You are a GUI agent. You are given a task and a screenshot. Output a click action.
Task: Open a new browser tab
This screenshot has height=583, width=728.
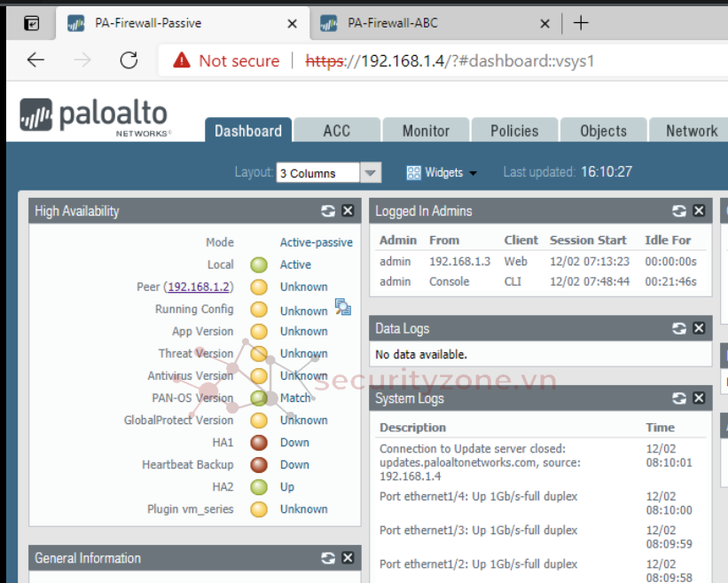581,23
